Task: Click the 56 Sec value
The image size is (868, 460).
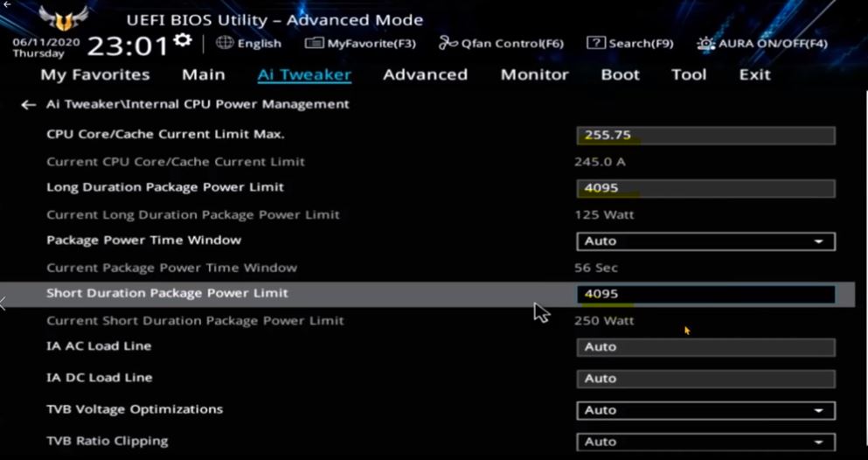Action: coord(596,268)
